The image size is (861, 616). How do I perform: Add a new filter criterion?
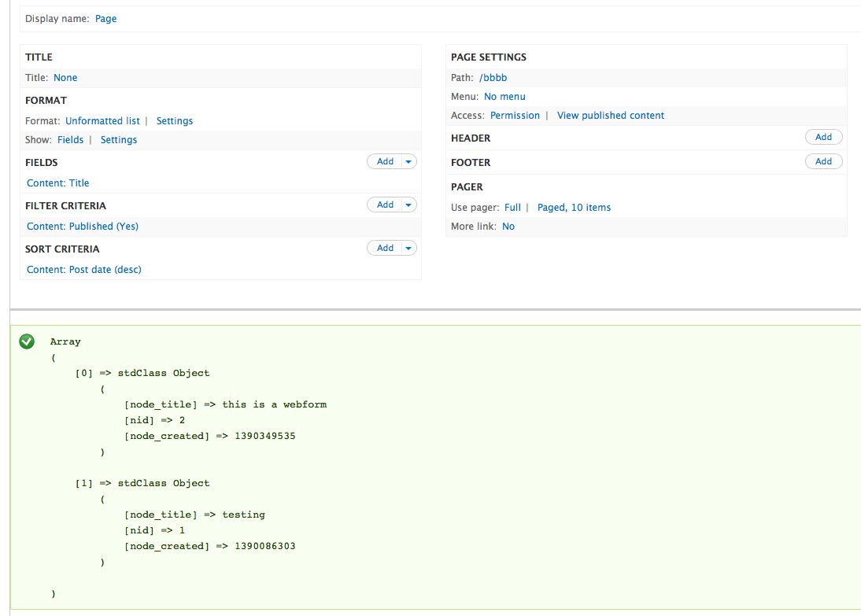[385, 205]
